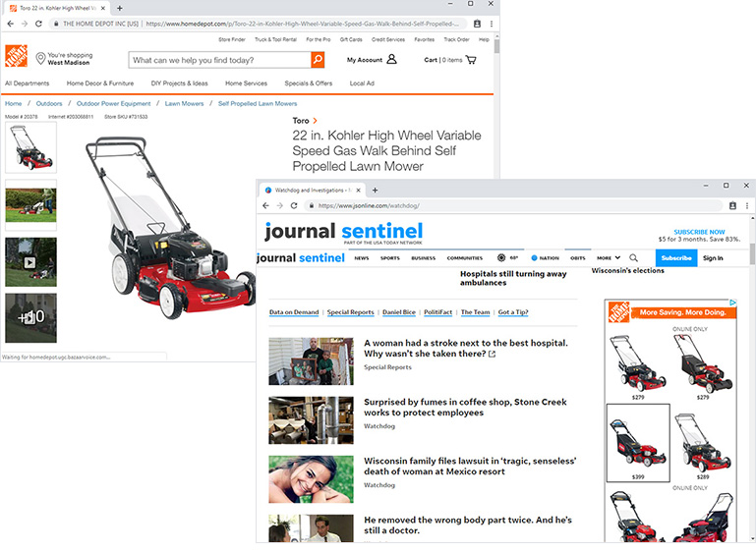Open the All Departments menu
This screenshot has width=756, height=552.
tap(27, 83)
